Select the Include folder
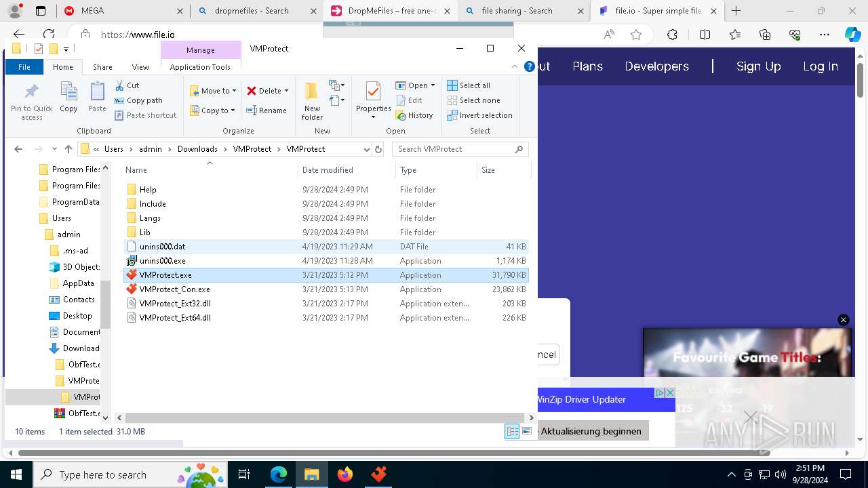 (x=325, y=204)
